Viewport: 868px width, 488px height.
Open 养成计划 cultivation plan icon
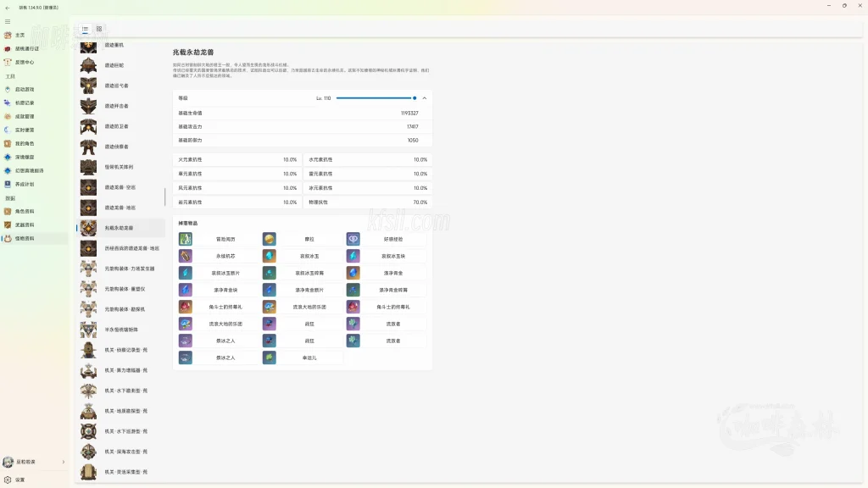(x=8, y=184)
